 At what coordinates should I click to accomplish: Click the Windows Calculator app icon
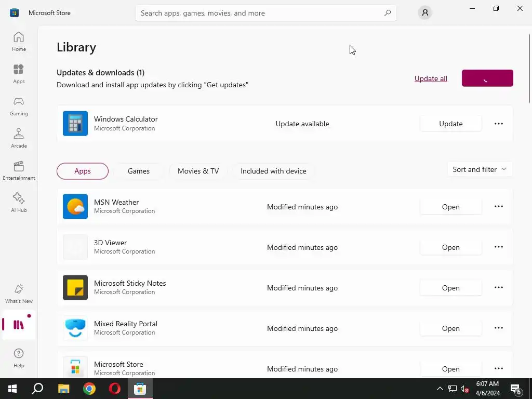coord(75,124)
